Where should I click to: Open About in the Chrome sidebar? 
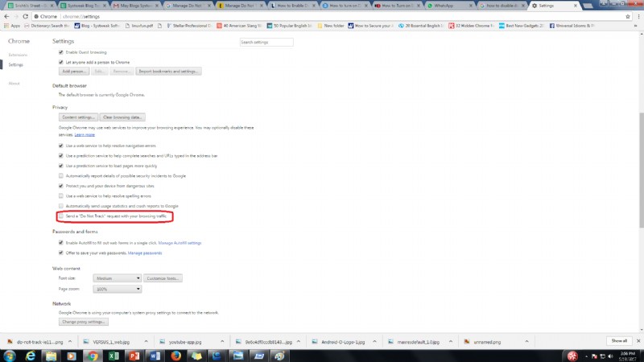tap(14, 84)
